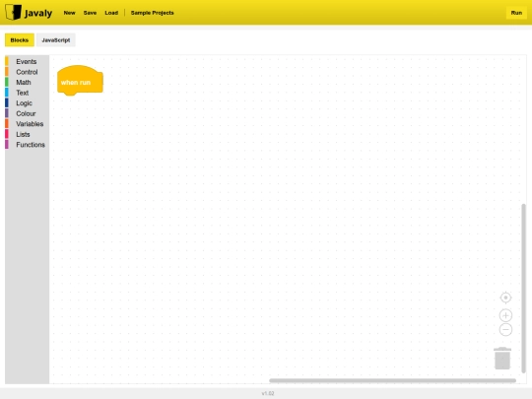Click the trash can icon
This screenshot has width=532, height=399.
(x=502, y=359)
